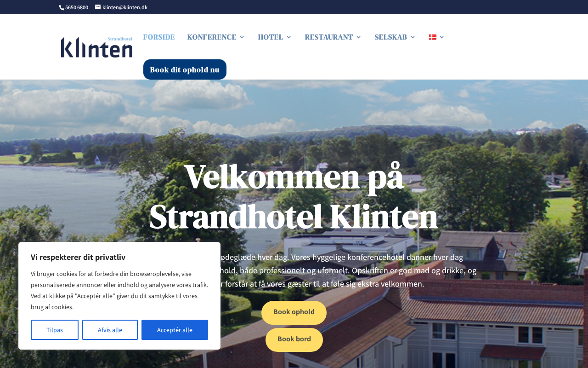The height and width of the screenshot is (368, 588).
Task: Click the Book dit ophold nu button
Action: (x=185, y=69)
